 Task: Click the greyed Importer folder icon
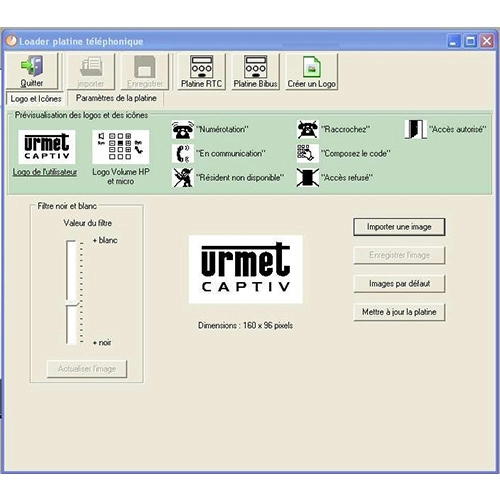coord(91,66)
